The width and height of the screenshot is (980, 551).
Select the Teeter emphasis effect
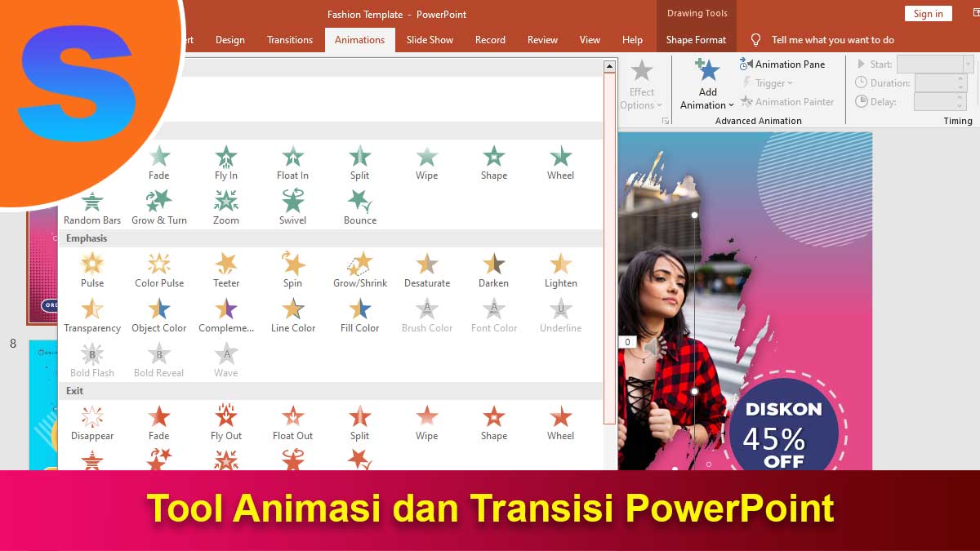226,270
